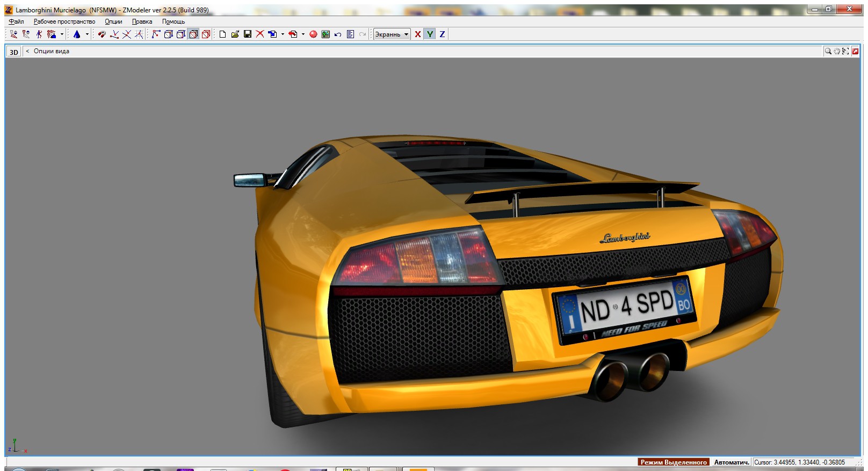
Task: Click the greyed redo arrow icon
Action: tap(363, 34)
